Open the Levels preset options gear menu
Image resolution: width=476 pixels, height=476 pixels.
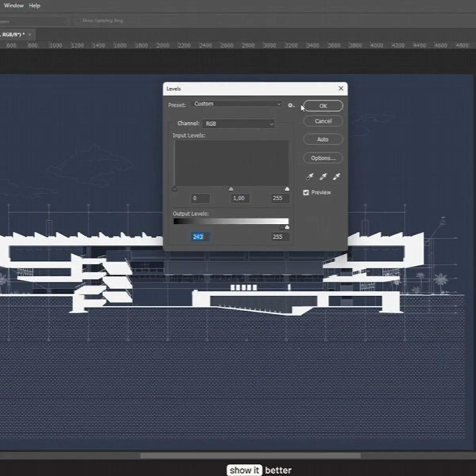click(291, 106)
